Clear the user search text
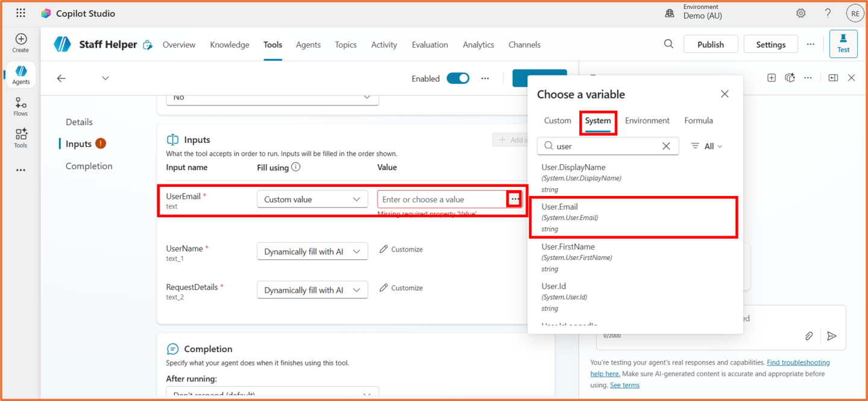868x401 pixels. tap(666, 146)
